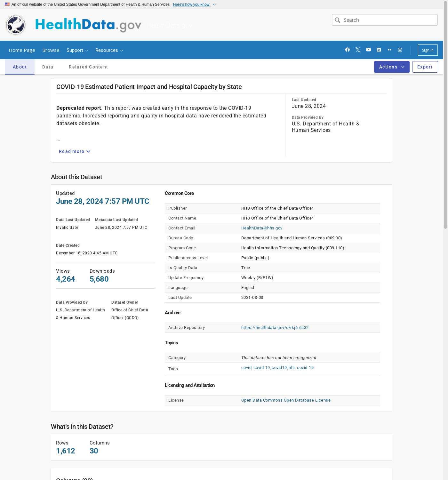The width and height of the screenshot is (448, 480).
Task: Switch to the Related Content tab
Action: [x=88, y=67]
